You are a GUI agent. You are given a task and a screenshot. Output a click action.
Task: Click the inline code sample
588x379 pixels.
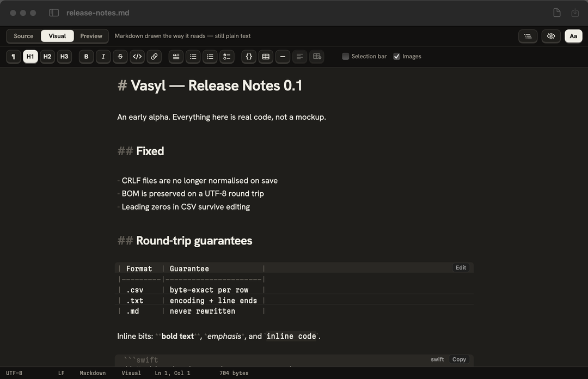point(291,336)
